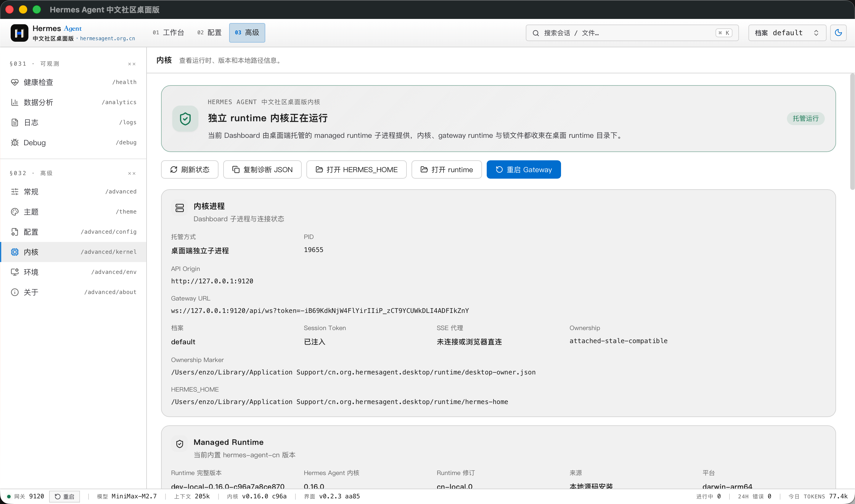Click the 上下文 205k status entry
This screenshot has width=855, height=504.
[x=192, y=497]
